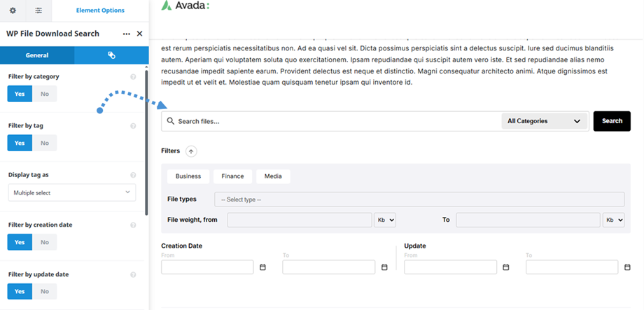Open the All Categories dropdown
Screen dimensions: 644x310
click(544, 121)
